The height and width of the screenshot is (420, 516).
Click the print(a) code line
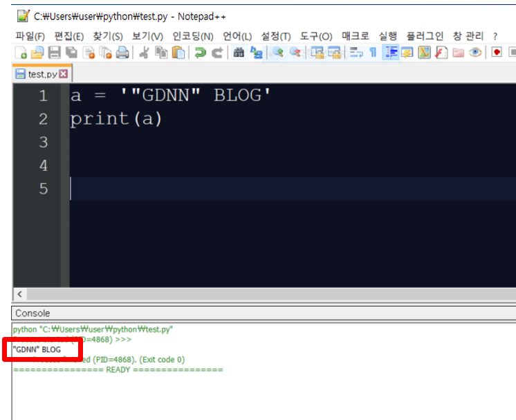[x=116, y=118]
